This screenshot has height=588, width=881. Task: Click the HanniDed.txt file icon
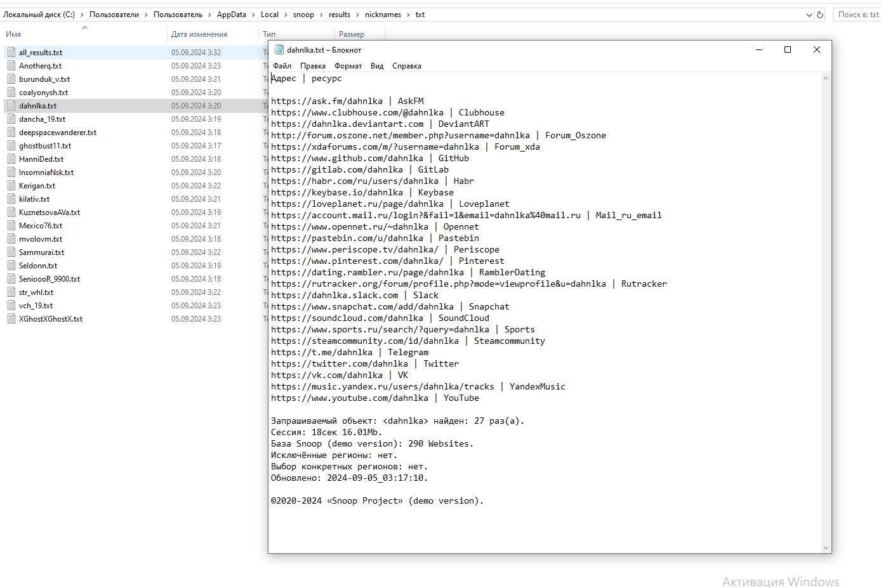[x=11, y=159]
